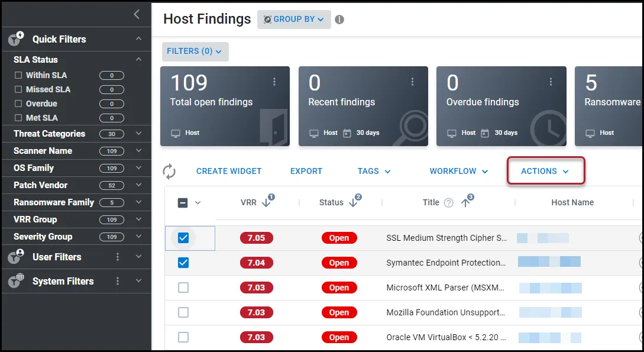This screenshot has height=352, width=644.
Task: Click the Create Widget button
Action: pyautogui.click(x=229, y=172)
